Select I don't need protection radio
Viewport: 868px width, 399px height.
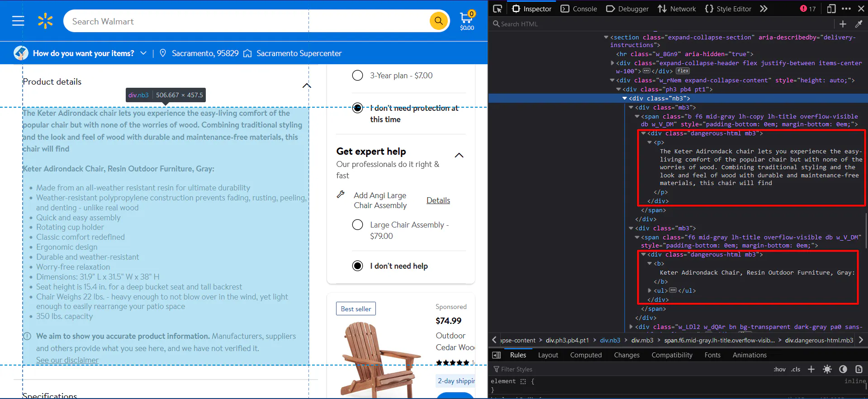[x=357, y=108]
